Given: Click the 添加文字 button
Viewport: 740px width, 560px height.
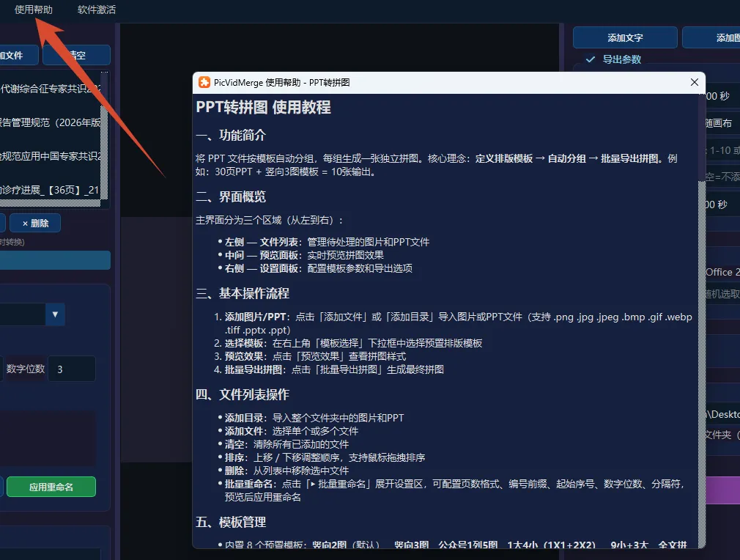Looking at the screenshot, I should pyautogui.click(x=625, y=38).
